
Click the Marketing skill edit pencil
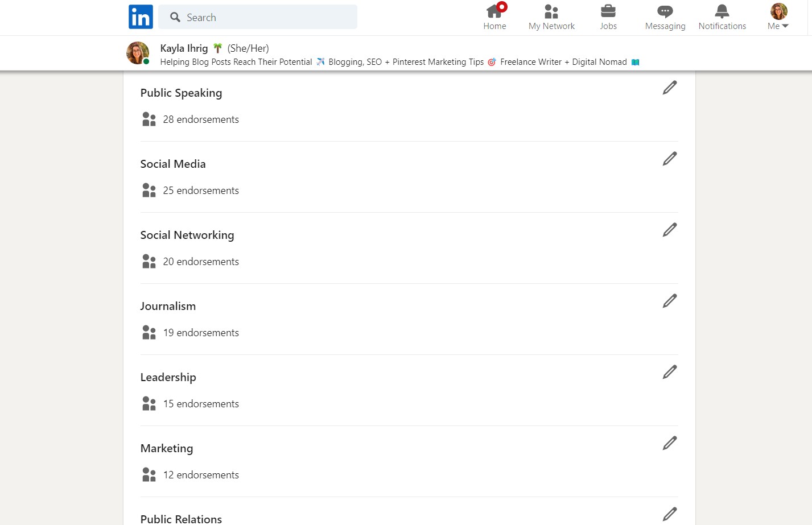pos(670,443)
